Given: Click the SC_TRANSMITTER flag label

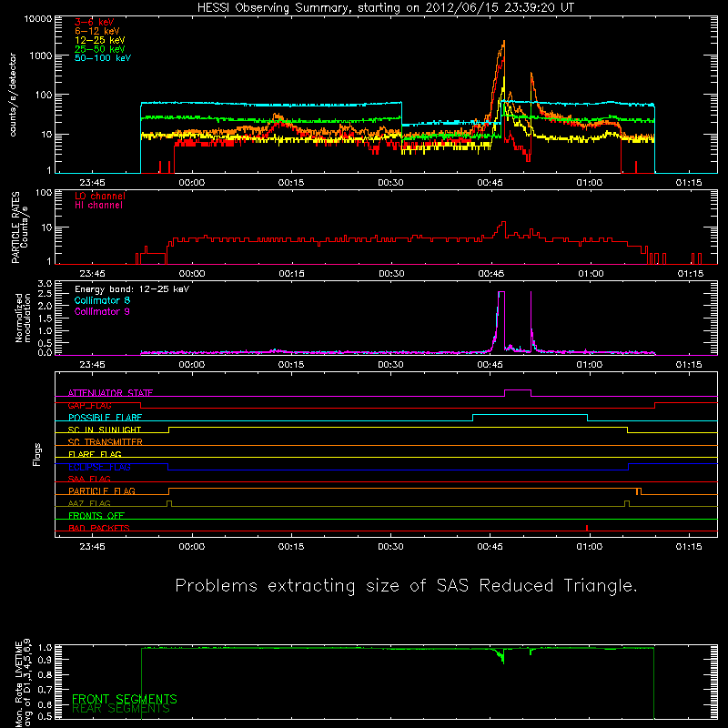Looking at the screenshot, I should pyautogui.click(x=105, y=442).
